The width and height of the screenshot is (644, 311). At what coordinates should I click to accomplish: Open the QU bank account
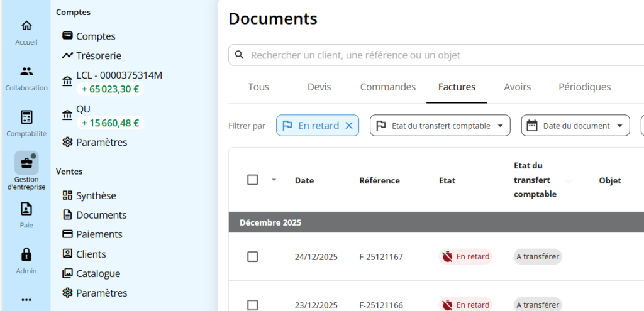click(84, 109)
